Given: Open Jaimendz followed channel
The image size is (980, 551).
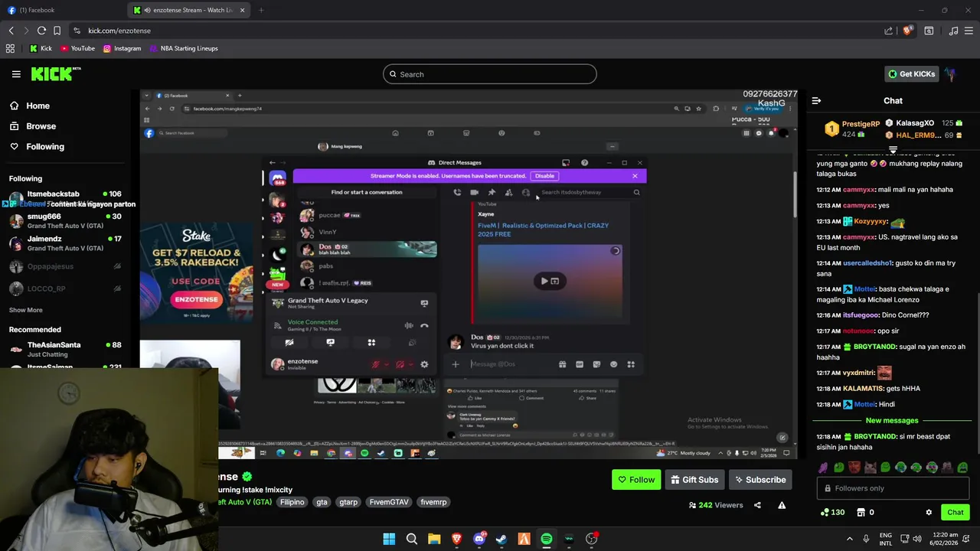Looking at the screenshot, I should coord(65,243).
